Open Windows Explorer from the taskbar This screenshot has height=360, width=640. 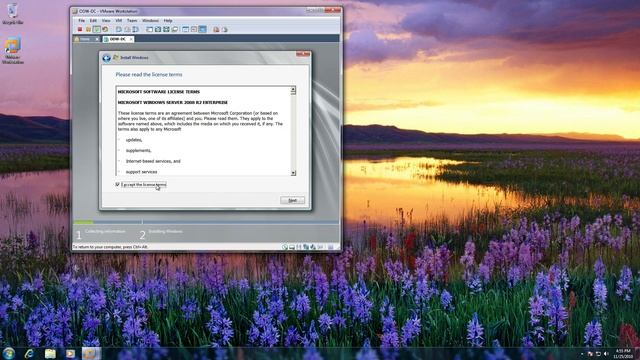tap(50, 353)
